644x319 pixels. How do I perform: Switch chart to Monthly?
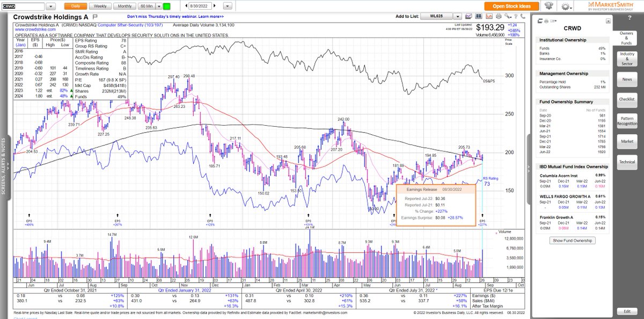(x=125, y=6)
